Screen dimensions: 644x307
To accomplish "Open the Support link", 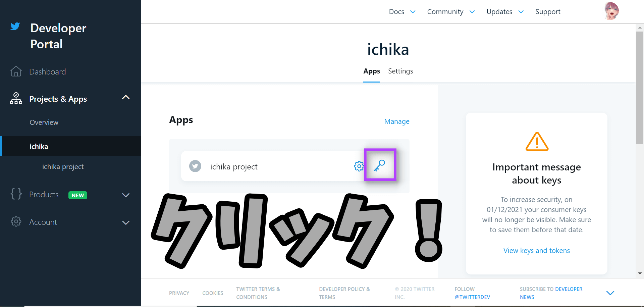I will tap(548, 12).
